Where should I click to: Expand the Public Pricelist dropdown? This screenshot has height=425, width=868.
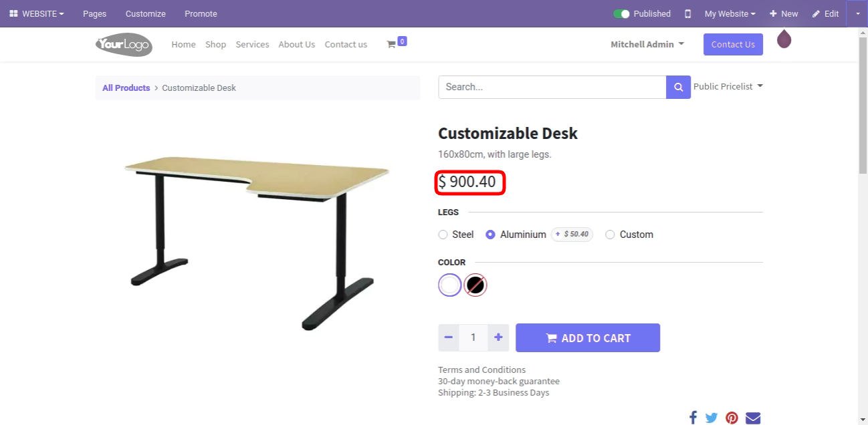(x=728, y=87)
